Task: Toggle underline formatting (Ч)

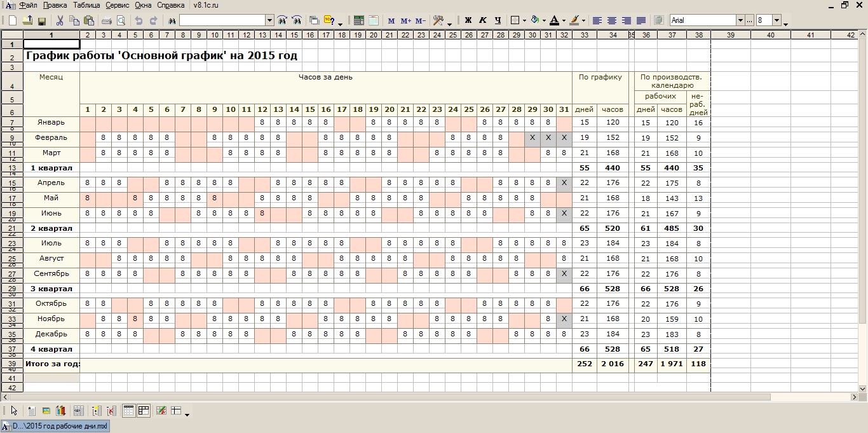Action: (498, 20)
